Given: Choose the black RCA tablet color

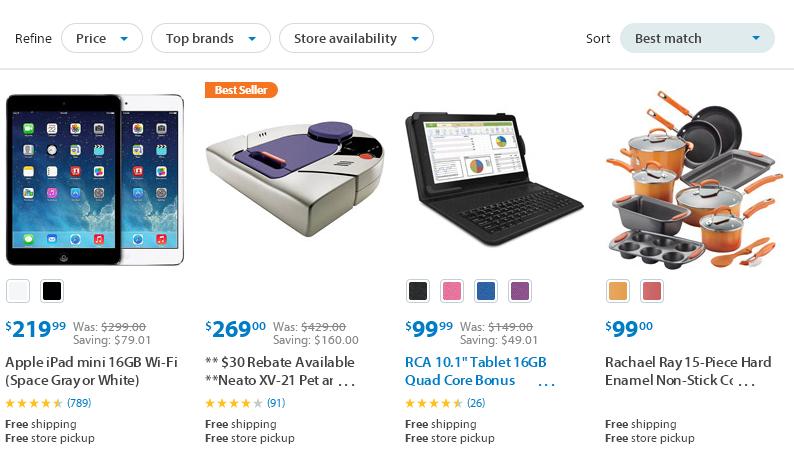Looking at the screenshot, I should tap(418, 291).
